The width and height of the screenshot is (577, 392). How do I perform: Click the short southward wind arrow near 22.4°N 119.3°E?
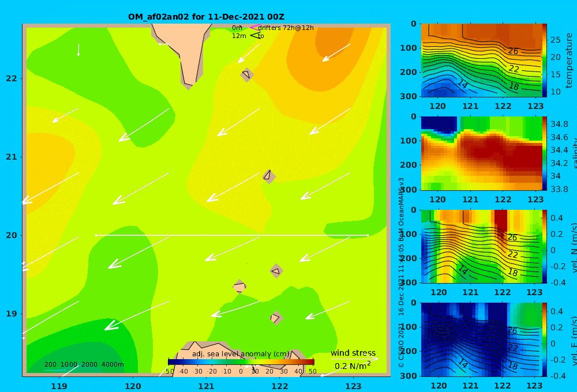point(78,50)
